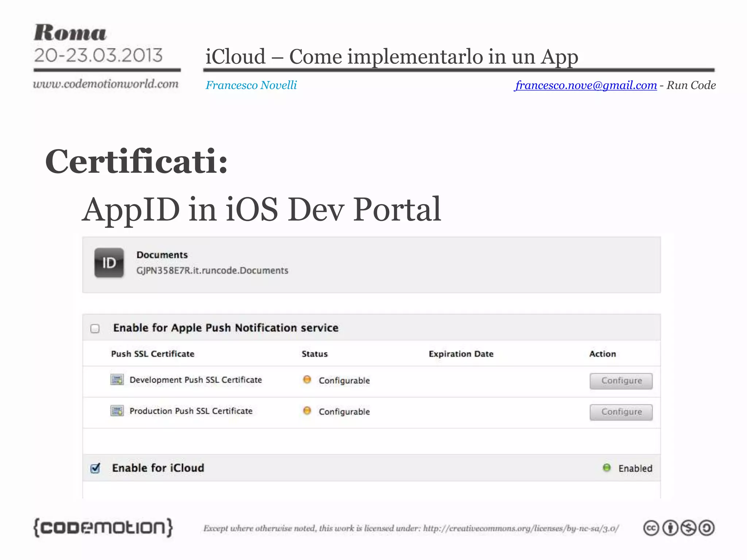Click the GJPN358E7R.it.runcode.Documents identifier
The image size is (747, 560).
click(x=212, y=271)
